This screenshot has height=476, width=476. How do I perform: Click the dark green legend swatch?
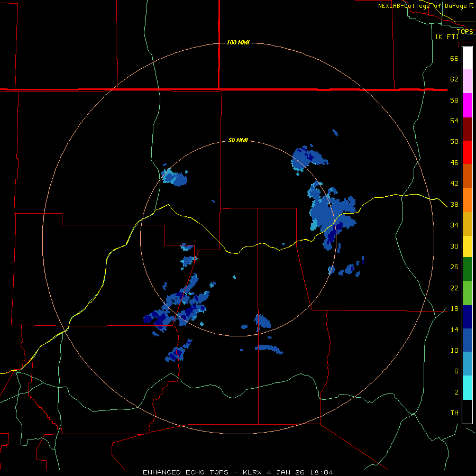[467, 269]
